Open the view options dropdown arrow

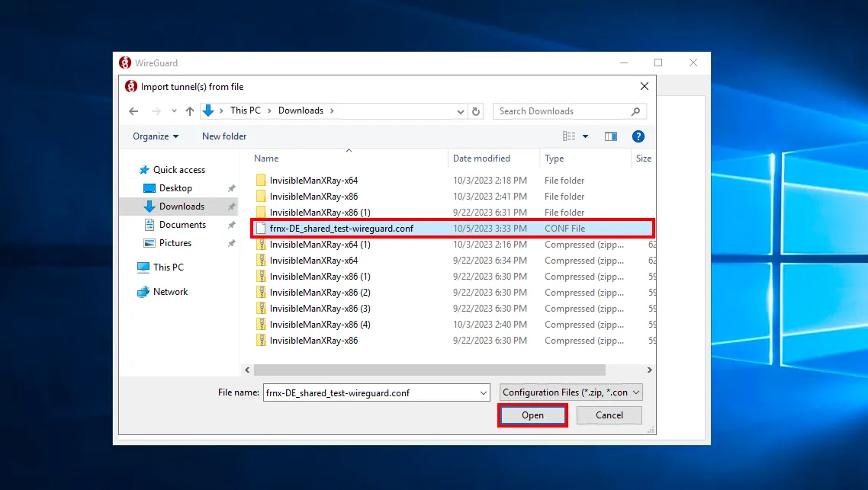[x=585, y=136]
